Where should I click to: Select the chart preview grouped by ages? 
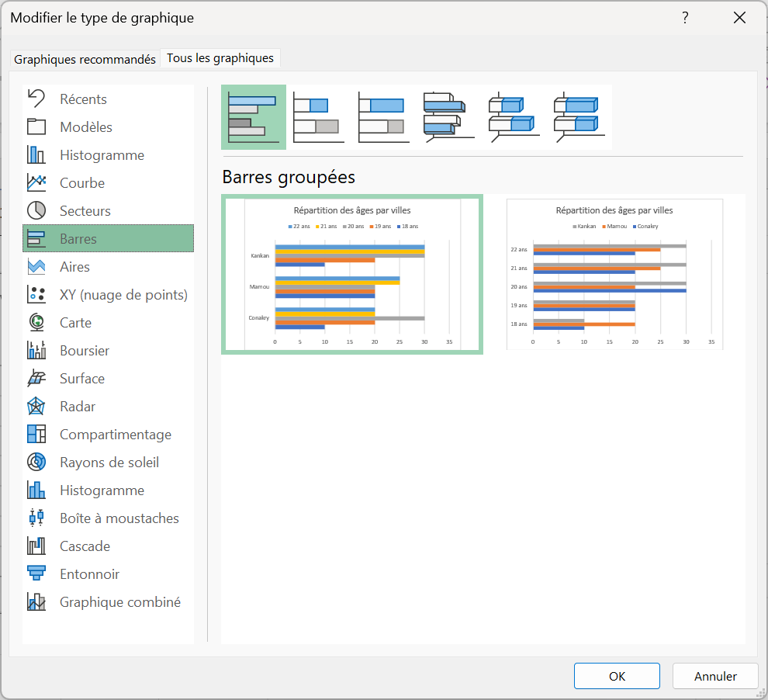[614, 274]
